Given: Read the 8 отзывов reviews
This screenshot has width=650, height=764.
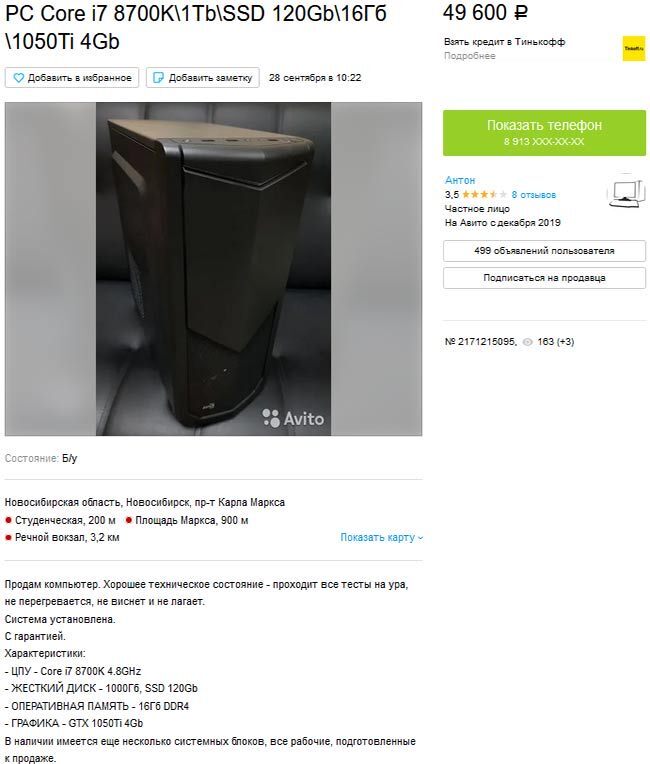Looking at the screenshot, I should (x=534, y=195).
